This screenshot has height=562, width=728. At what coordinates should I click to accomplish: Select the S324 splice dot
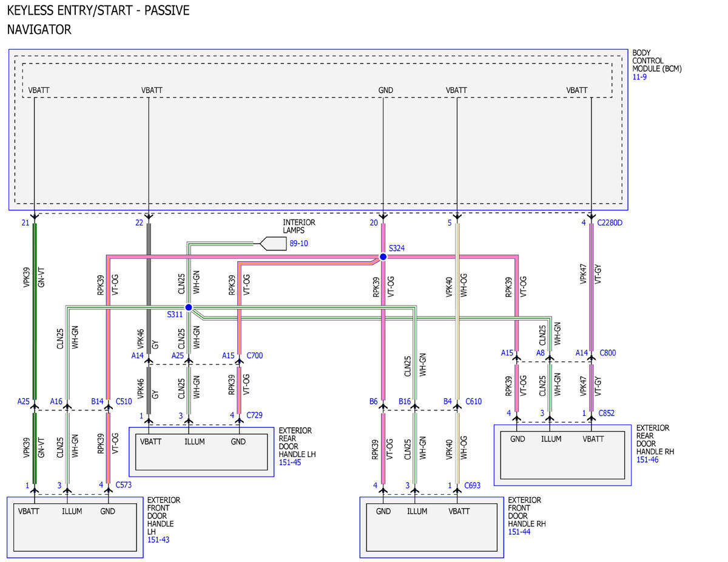point(383,257)
